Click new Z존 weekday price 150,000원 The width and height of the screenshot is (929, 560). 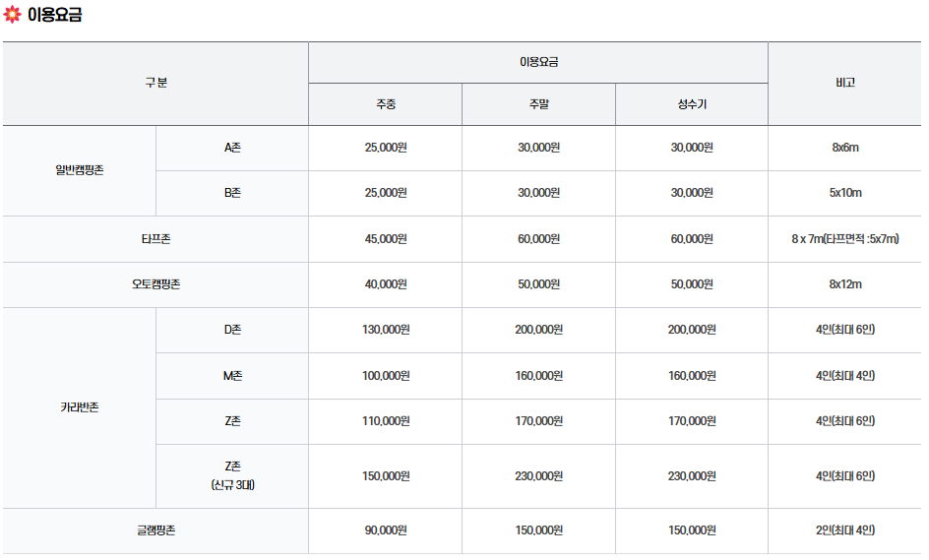point(386,476)
